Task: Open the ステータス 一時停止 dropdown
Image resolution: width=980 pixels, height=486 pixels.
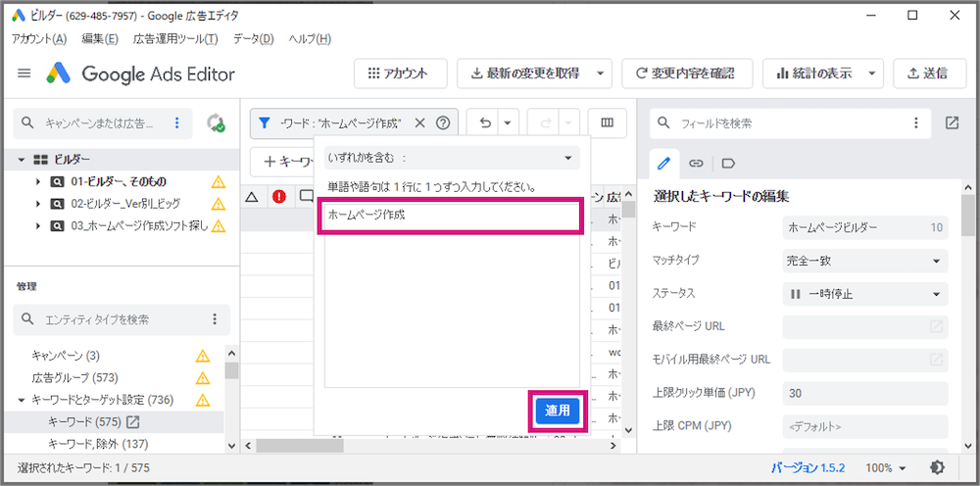Action: 865,294
